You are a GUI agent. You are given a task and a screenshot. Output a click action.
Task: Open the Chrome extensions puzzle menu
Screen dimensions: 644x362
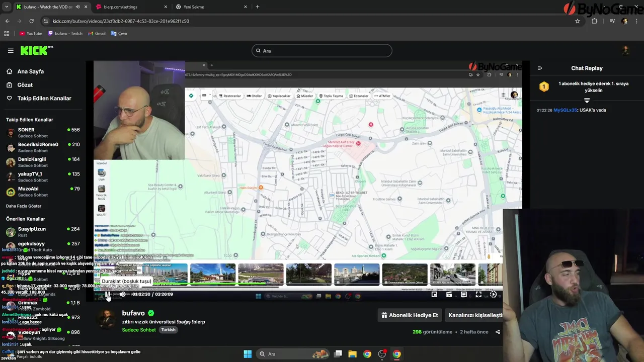coord(595,21)
